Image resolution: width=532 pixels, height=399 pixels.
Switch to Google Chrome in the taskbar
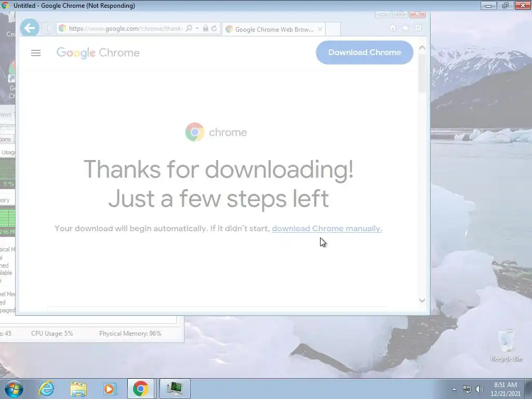pos(141,389)
